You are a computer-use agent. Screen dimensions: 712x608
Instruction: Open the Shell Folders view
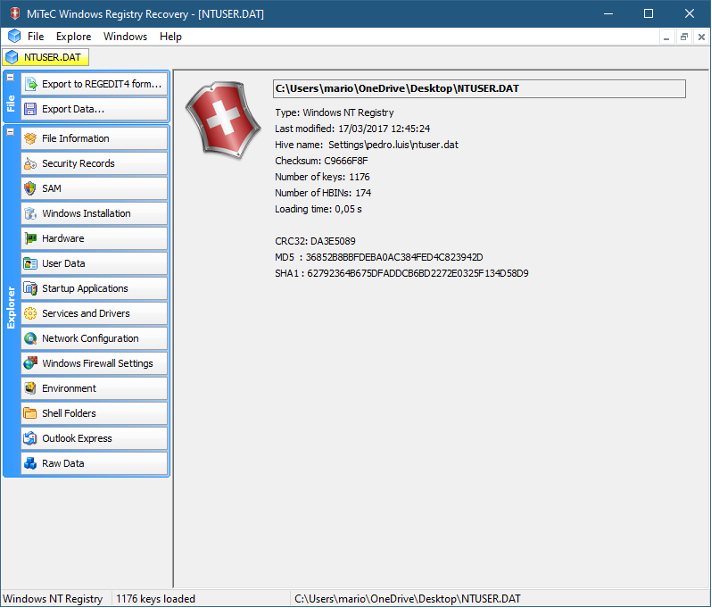pos(94,413)
